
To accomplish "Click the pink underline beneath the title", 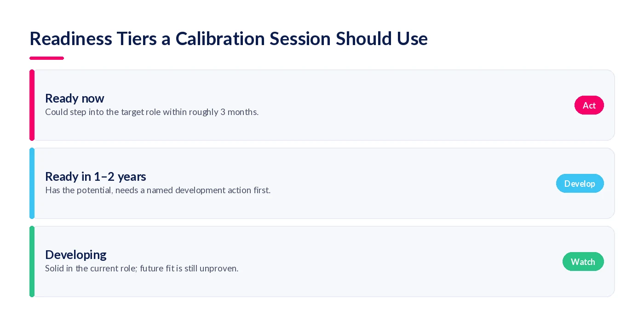I will coord(46,58).
